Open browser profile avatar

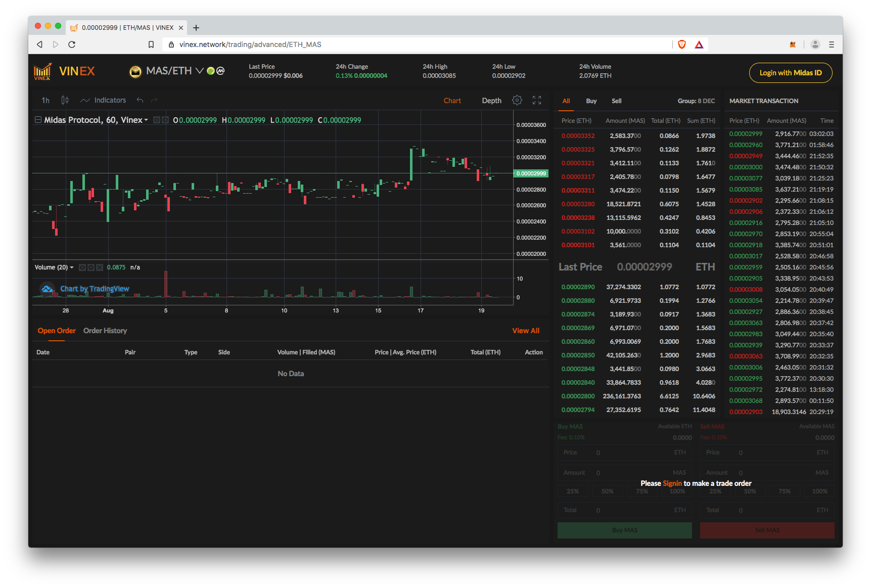click(815, 44)
